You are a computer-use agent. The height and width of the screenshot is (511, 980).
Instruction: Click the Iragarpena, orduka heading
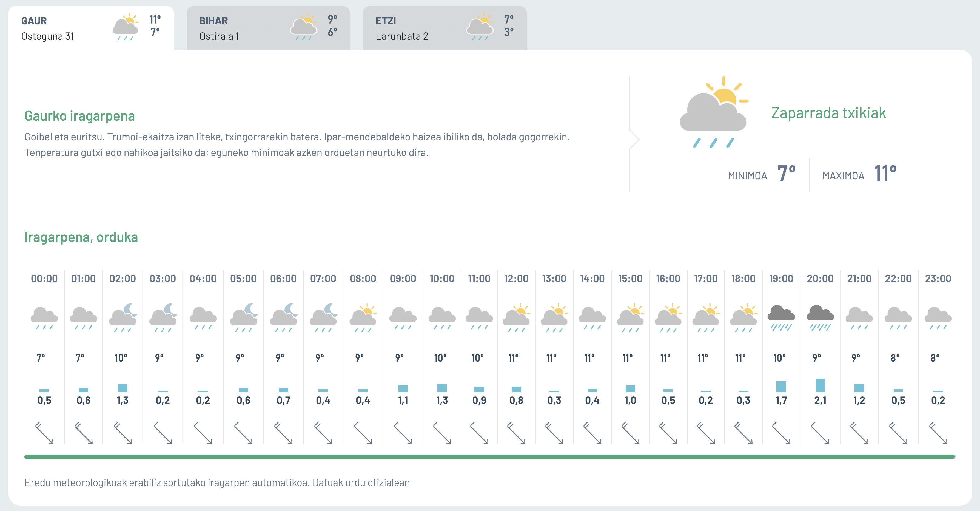point(81,237)
